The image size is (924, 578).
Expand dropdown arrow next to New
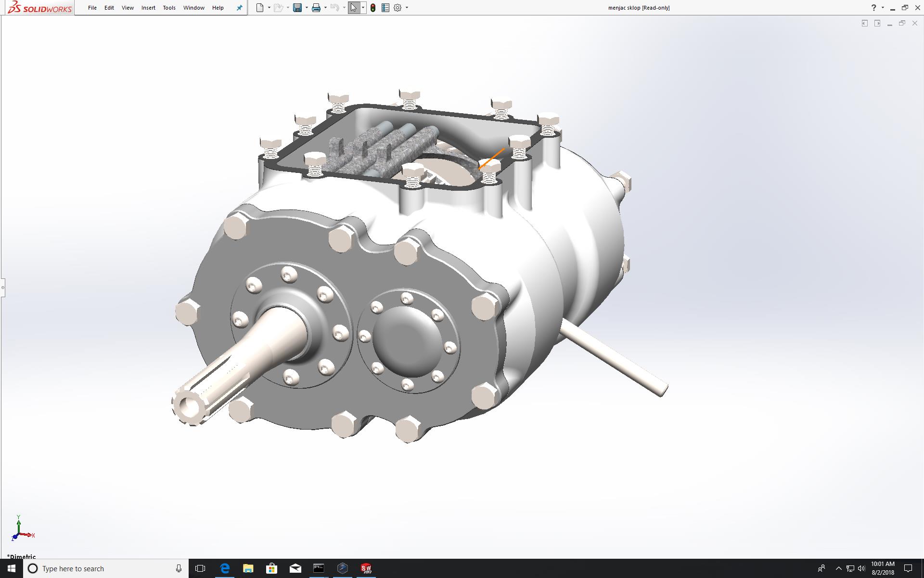pyautogui.click(x=269, y=8)
